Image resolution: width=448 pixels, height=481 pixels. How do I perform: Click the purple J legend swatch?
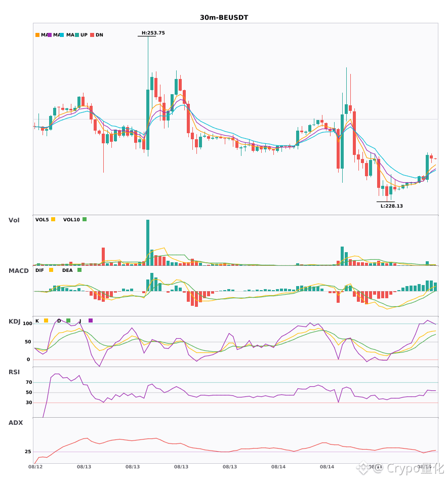click(x=91, y=320)
